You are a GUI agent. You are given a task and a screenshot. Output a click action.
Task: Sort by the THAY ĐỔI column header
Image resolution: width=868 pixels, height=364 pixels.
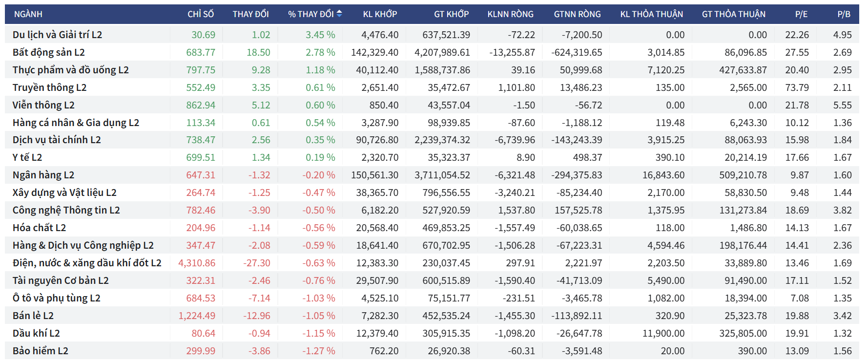coord(250,14)
